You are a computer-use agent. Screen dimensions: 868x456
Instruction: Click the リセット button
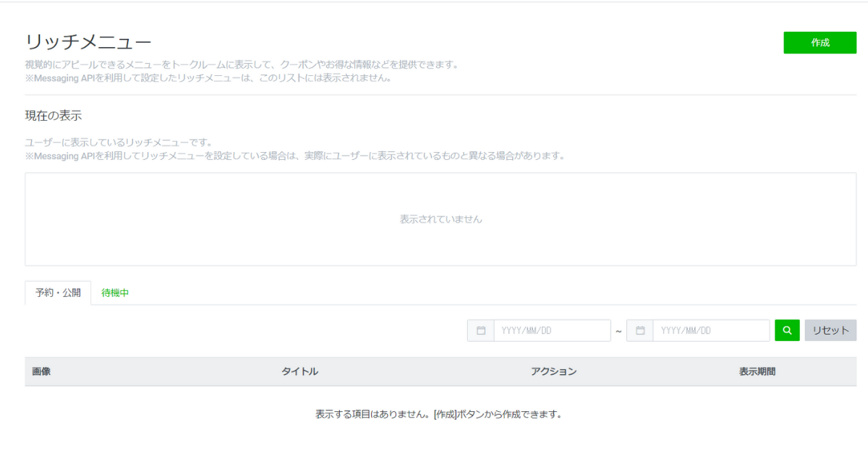pyautogui.click(x=830, y=331)
